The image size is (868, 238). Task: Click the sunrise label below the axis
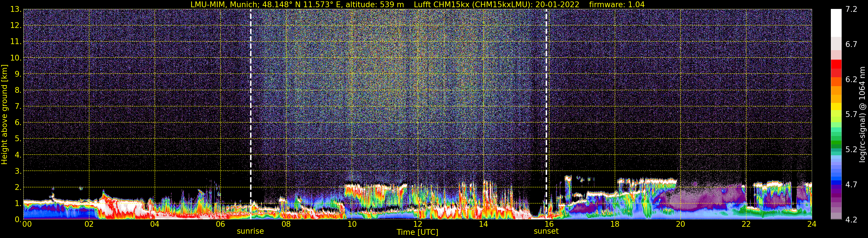[x=250, y=231]
